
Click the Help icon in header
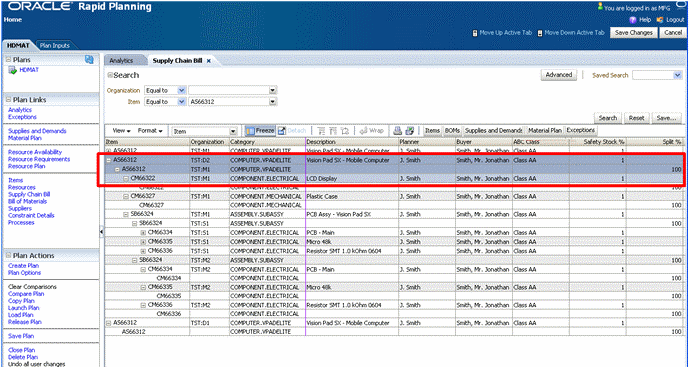(x=633, y=20)
